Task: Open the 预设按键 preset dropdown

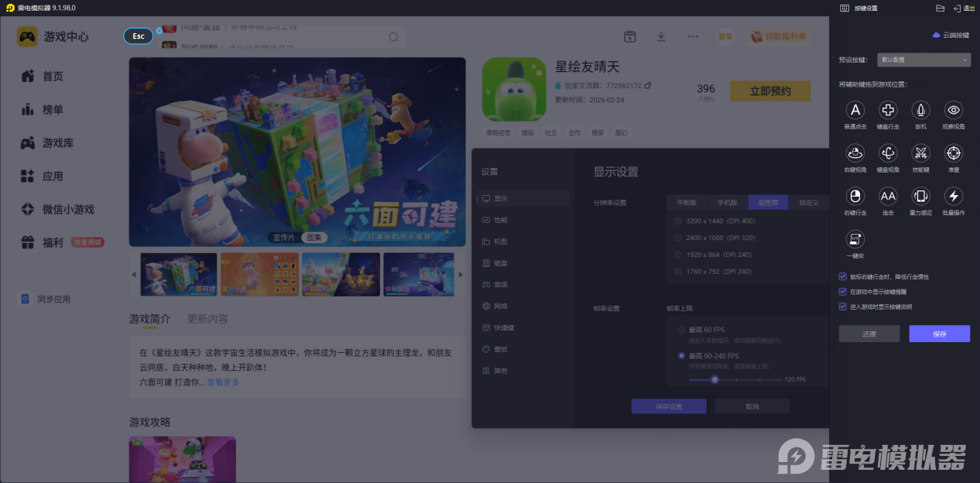Action: pyautogui.click(x=924, y=60)
